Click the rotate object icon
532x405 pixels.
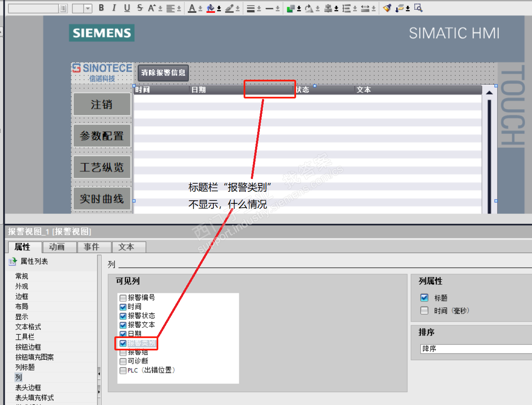click(309, 8)
